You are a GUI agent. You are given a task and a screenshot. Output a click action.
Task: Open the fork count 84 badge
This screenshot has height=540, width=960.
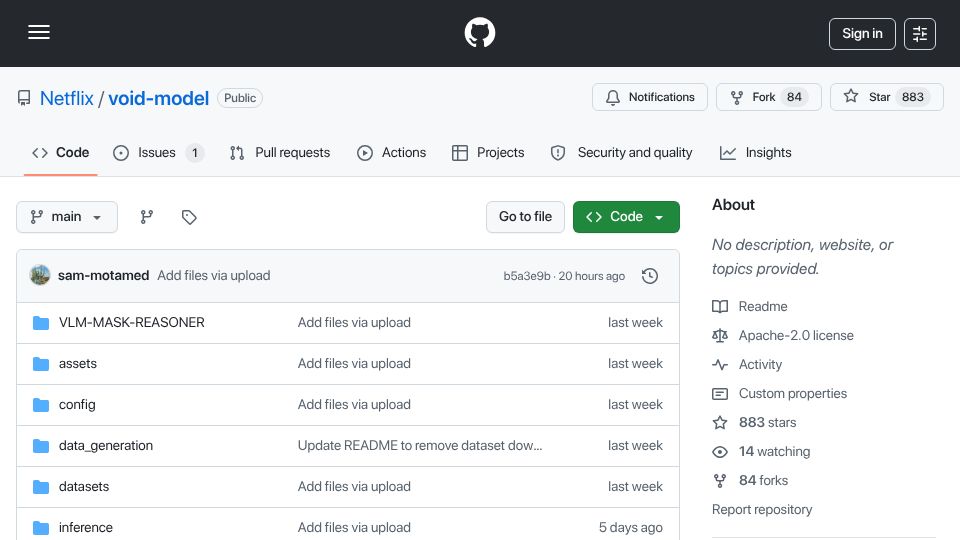[794, 97]
